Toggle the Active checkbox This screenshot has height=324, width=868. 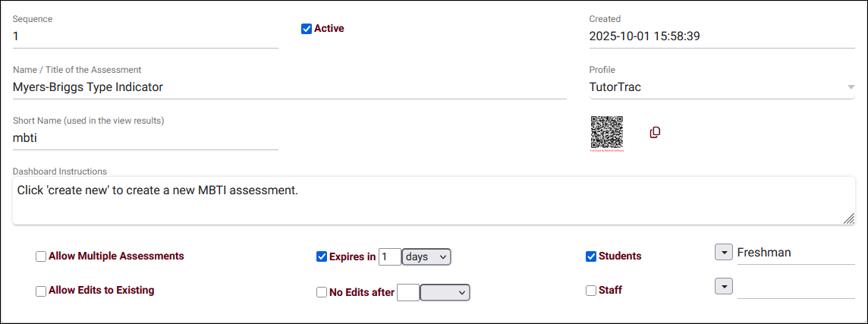tap(307, 29)
